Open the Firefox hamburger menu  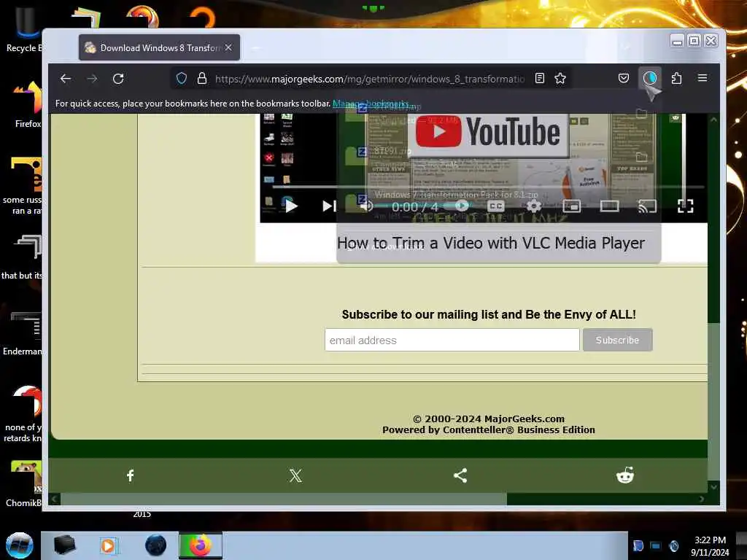[703, 77]
